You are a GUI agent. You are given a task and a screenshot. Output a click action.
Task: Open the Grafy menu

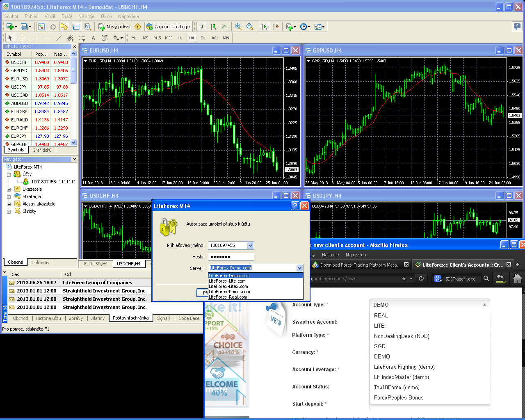pos(67,16)
